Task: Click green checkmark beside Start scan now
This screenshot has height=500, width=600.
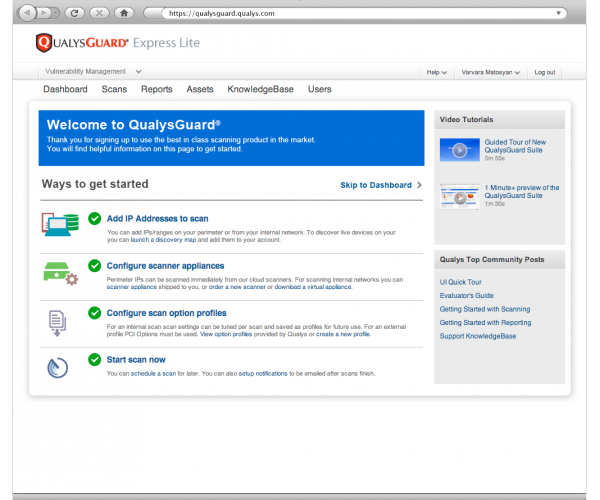Action: pos(95,360)
